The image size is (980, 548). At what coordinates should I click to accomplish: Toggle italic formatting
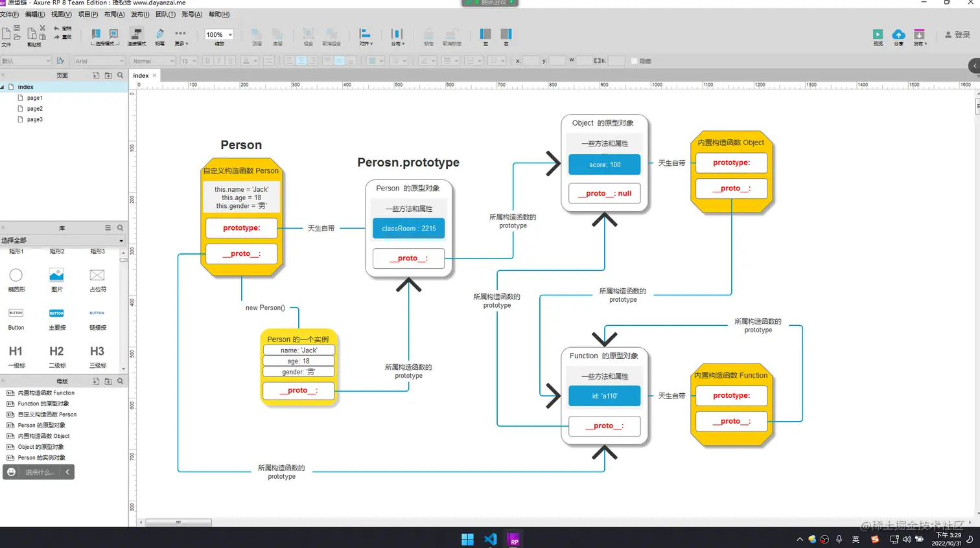219,61
